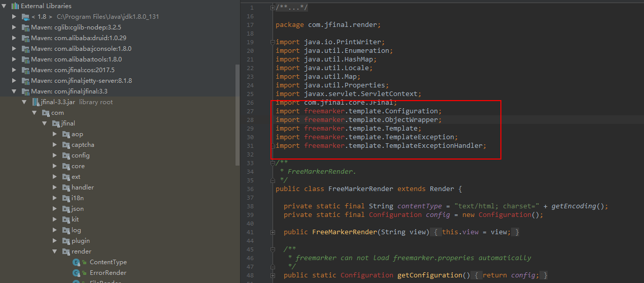This screenshot has height=283, width=644.
Task: Collapse the External Libraries node arrow
Action: (x=5, y=6)
